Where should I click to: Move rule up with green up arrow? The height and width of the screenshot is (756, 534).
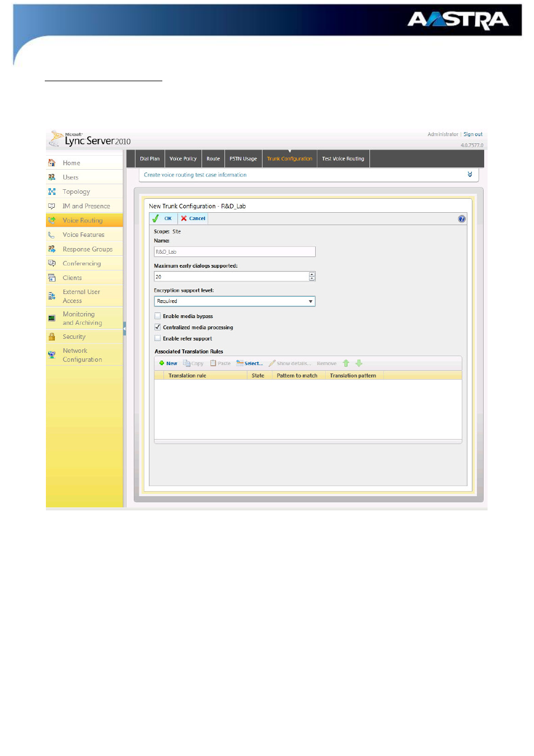(x=346, y=363)
